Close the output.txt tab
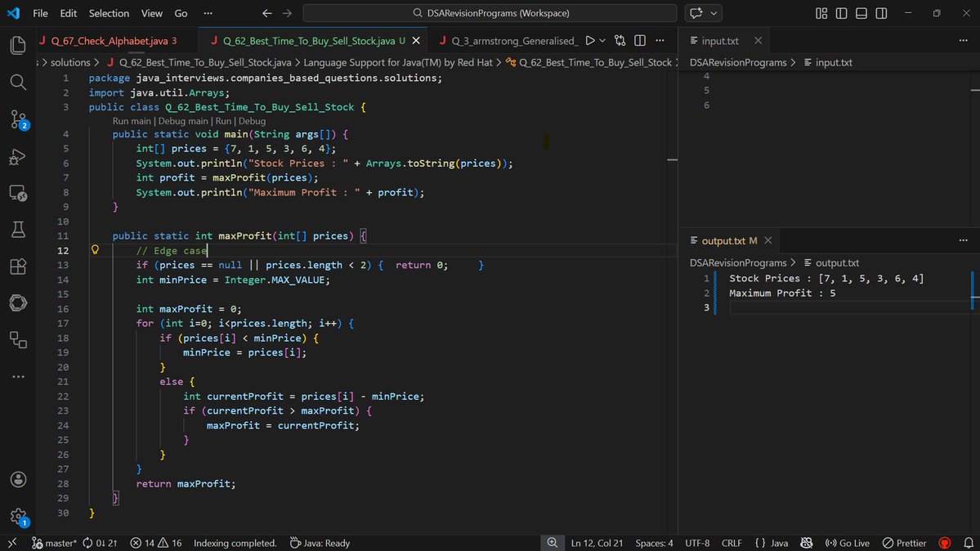 [x=767, y=241]
